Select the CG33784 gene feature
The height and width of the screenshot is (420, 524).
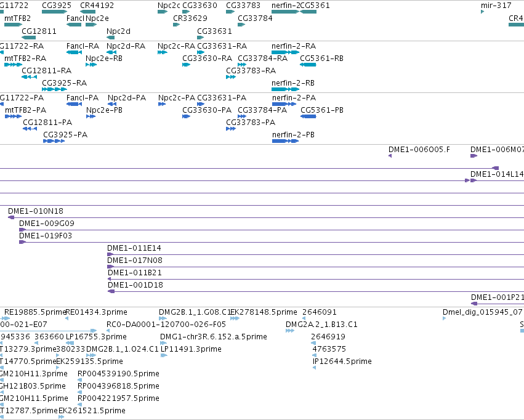pos(241,25)
